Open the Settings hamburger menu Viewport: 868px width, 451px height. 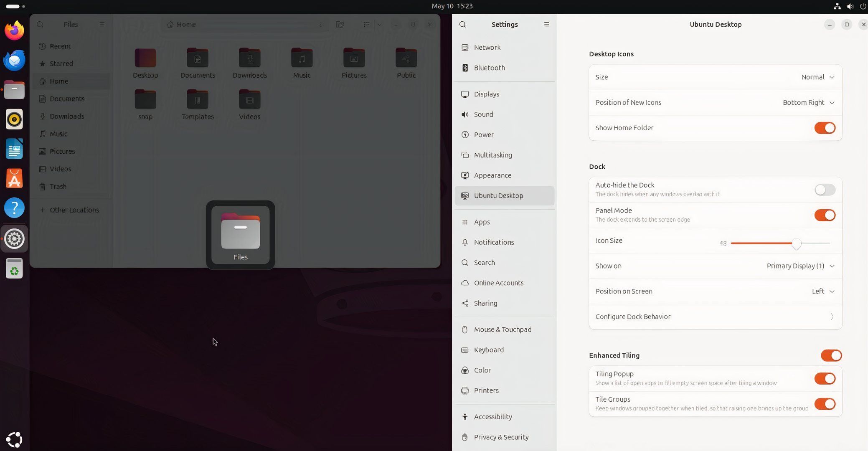[546, 24]
